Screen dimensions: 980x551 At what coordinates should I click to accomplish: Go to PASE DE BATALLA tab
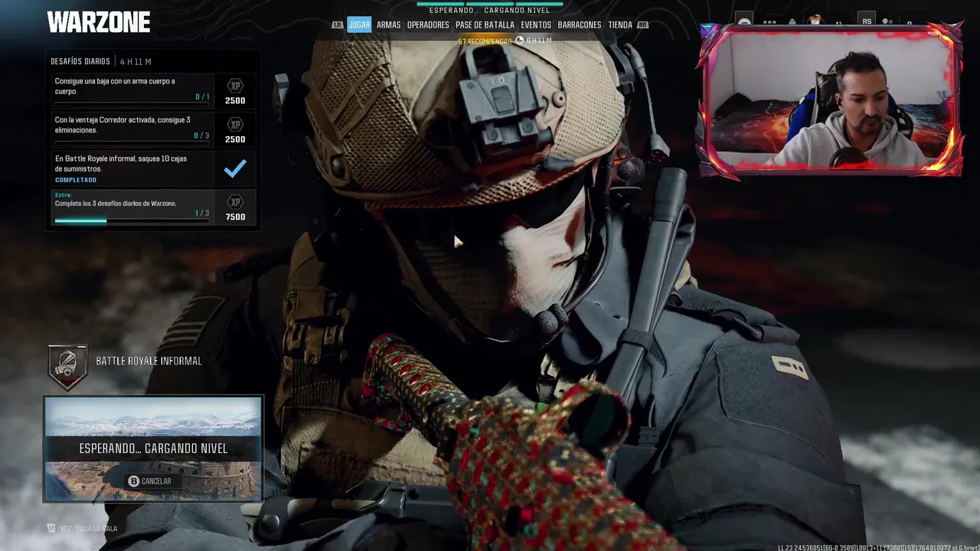coord(485,24)
